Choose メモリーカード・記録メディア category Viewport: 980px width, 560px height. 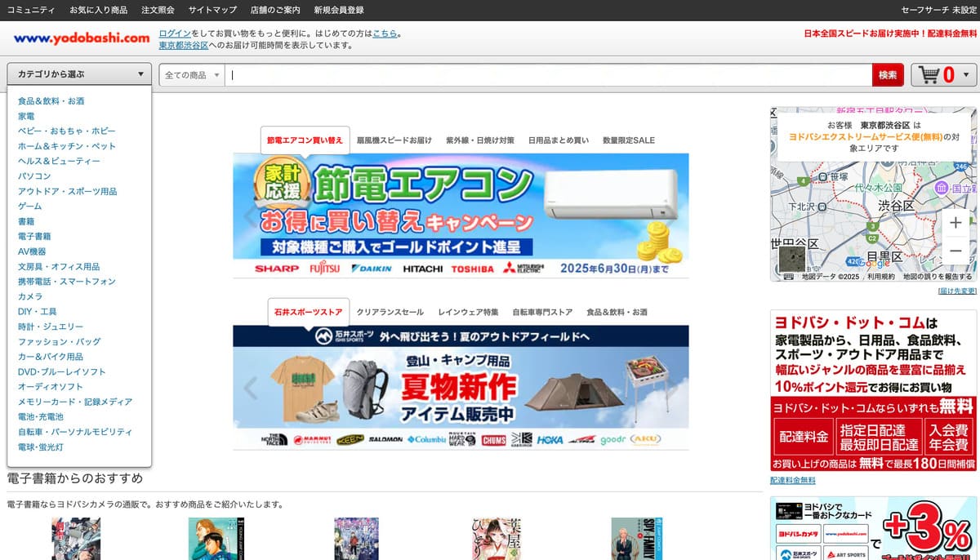[75, 402]
